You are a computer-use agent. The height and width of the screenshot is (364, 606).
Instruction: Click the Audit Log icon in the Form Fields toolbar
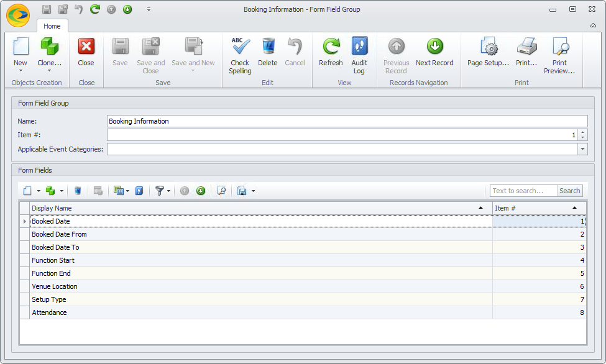click(x=139, y=191)
